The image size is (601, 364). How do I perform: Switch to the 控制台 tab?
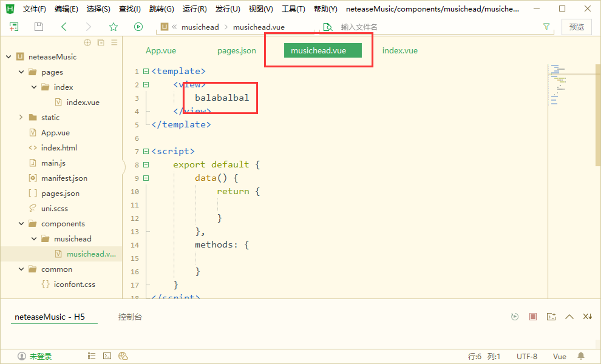click(x=130, y=317)
